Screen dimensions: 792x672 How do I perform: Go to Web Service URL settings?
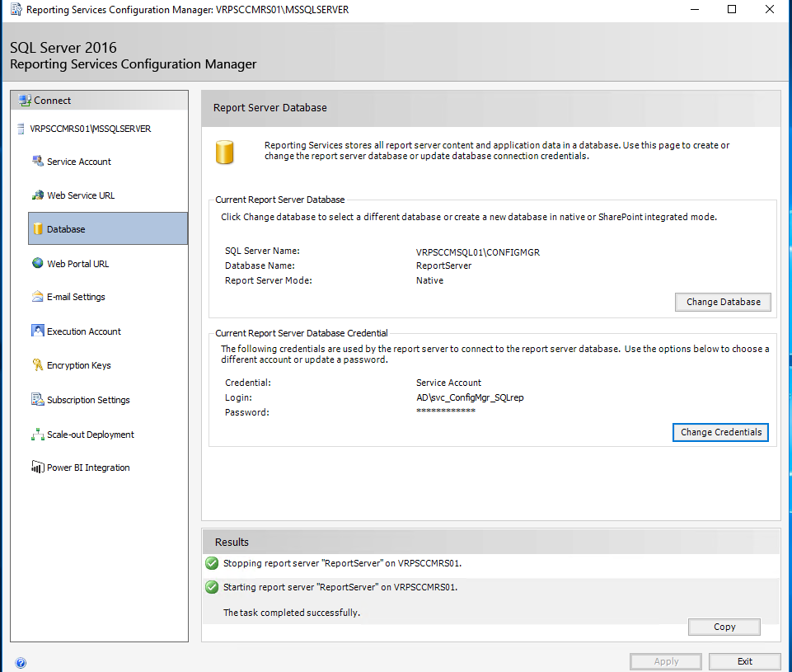81,195
